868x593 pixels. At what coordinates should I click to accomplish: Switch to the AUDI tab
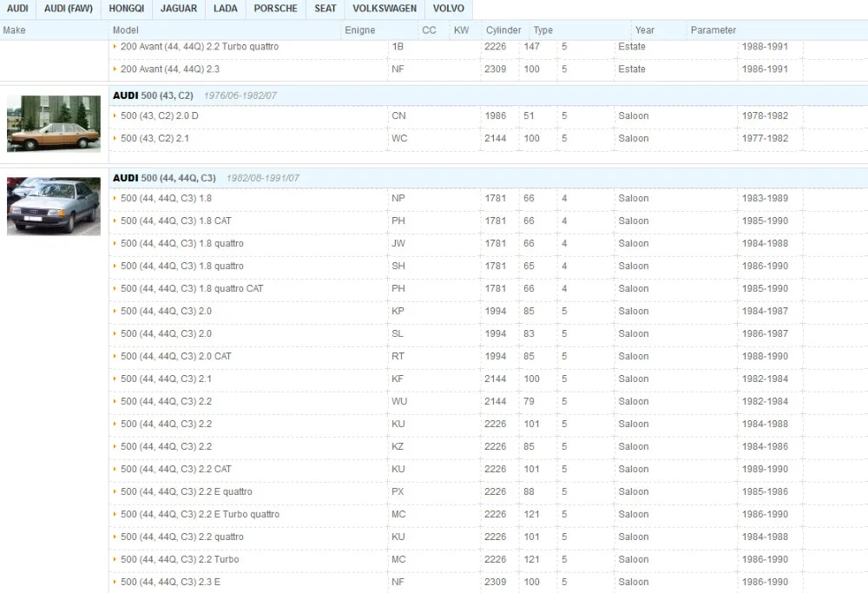pyautogui.click(x=17, y=9)
